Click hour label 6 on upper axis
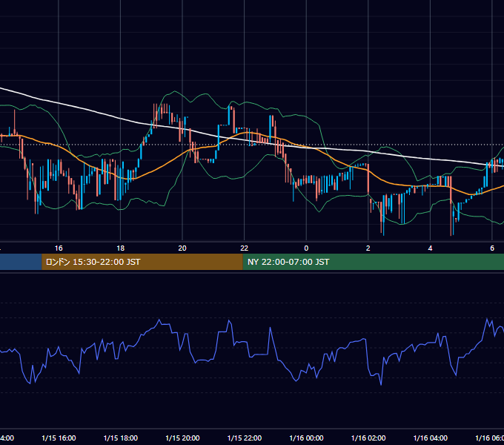Screen dimensions: 504x445 click(x=492, y=248)
